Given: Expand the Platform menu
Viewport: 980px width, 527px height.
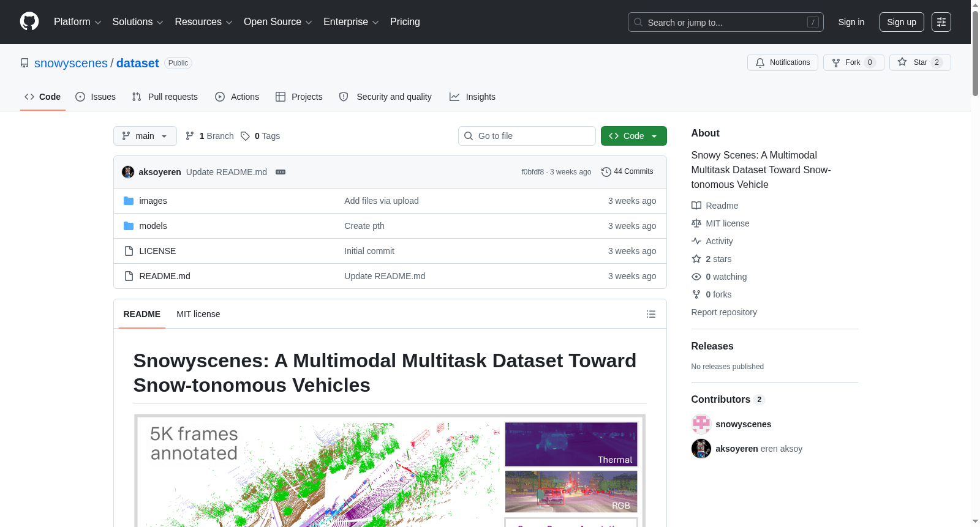Looking at the screenshot, I should [77, 22].
